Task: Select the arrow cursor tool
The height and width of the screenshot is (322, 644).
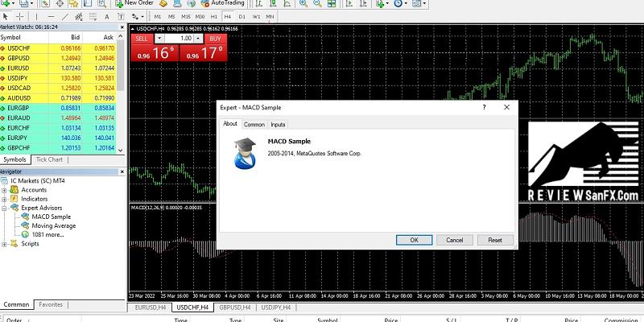Action: point(6,16)
